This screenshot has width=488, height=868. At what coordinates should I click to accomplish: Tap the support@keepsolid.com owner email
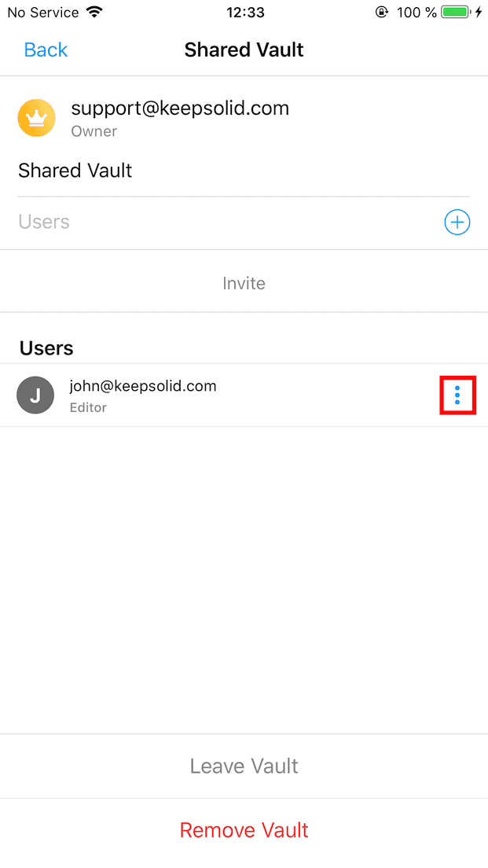coord(180,108)
